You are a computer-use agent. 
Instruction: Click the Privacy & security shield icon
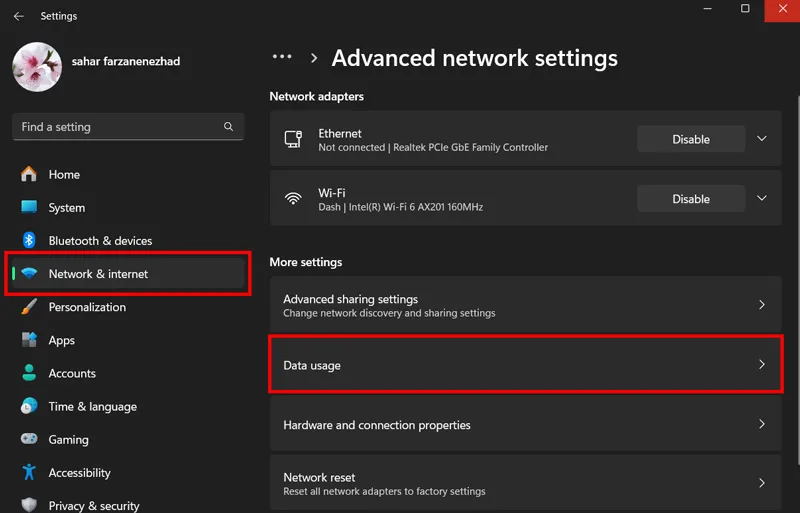(29, 505)
